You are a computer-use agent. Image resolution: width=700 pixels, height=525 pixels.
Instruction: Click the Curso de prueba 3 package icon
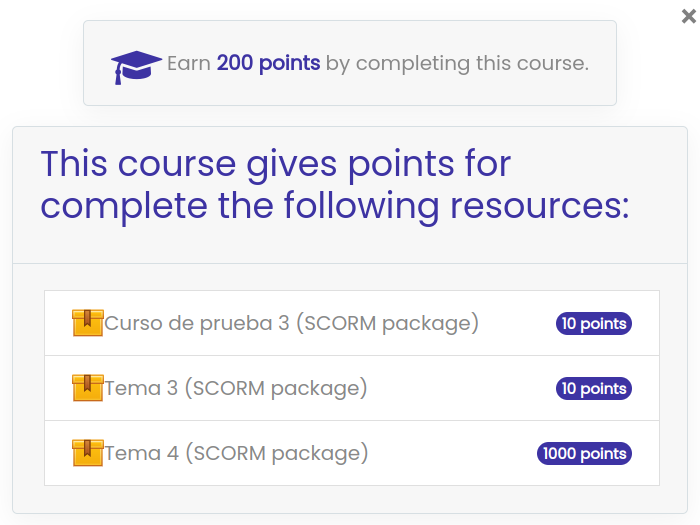(88, 323)
